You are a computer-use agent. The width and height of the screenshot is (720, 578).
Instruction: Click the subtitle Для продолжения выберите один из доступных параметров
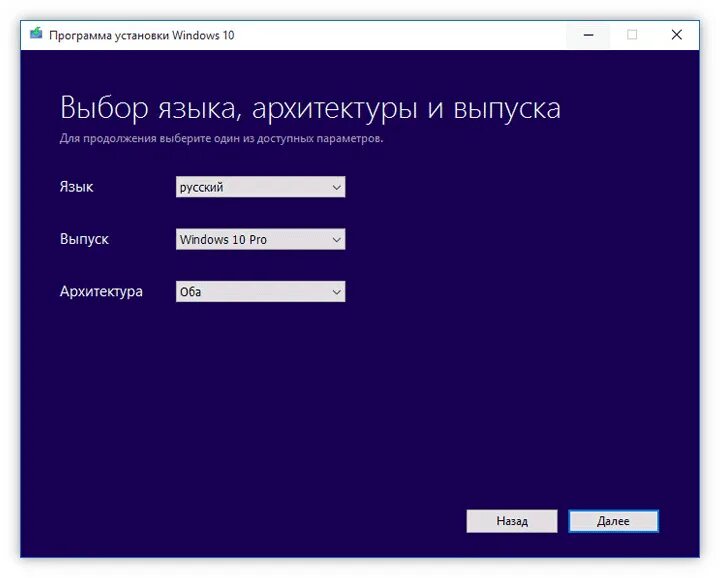tap(221, 138)
